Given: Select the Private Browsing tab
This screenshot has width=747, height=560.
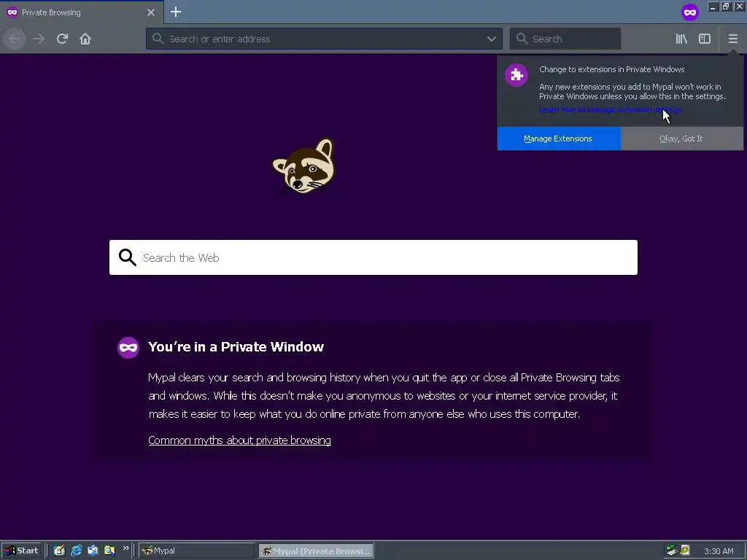Looking at the screenshot, I should [82, 12].
